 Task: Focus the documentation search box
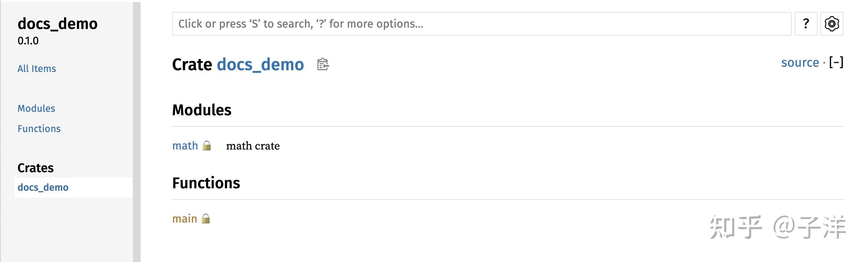481,24
